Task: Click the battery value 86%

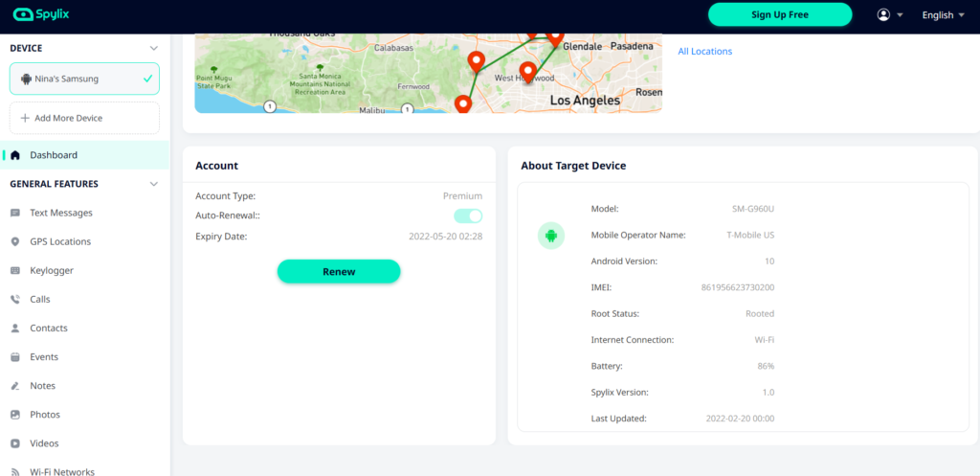Action: click(766, 366)
